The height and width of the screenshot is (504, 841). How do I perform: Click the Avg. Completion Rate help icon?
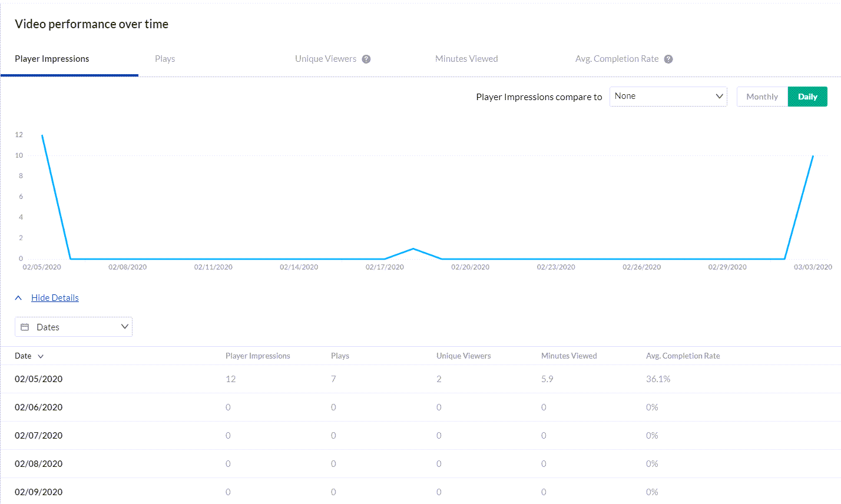668,59
